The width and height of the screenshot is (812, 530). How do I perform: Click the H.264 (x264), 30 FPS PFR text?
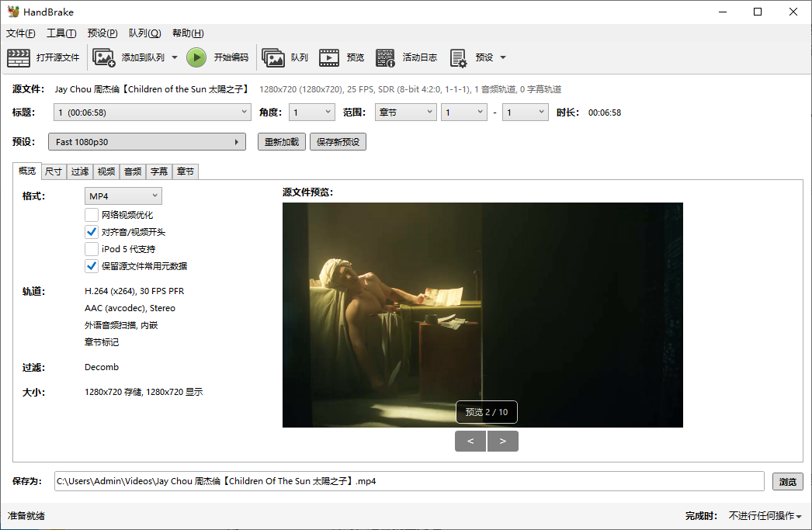(x=134, y=291)
